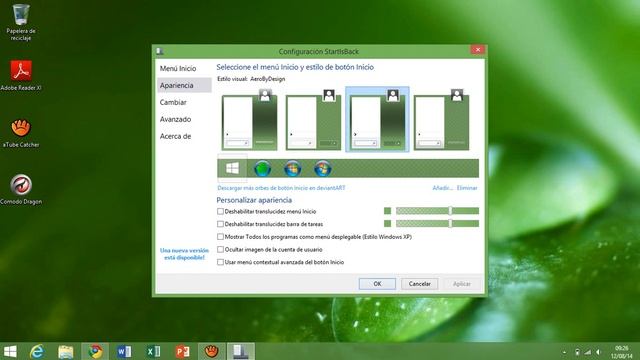Open PowerPoint from the taskbar

[x=182, y=351]
